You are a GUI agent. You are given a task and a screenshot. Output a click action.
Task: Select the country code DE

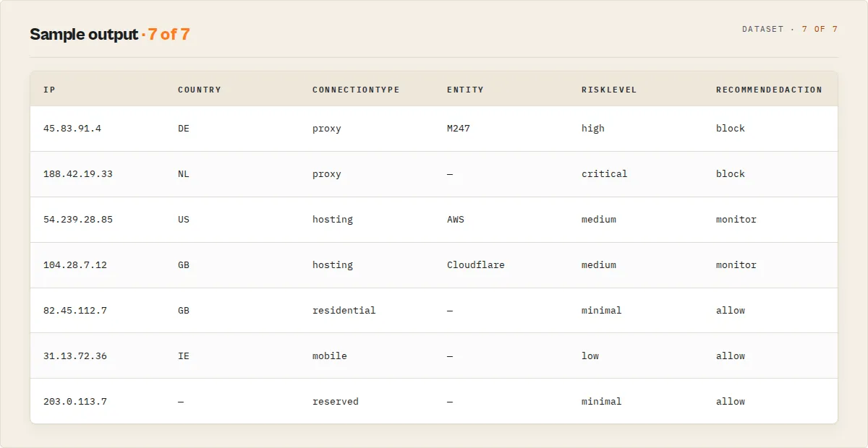tap(184, 129)
